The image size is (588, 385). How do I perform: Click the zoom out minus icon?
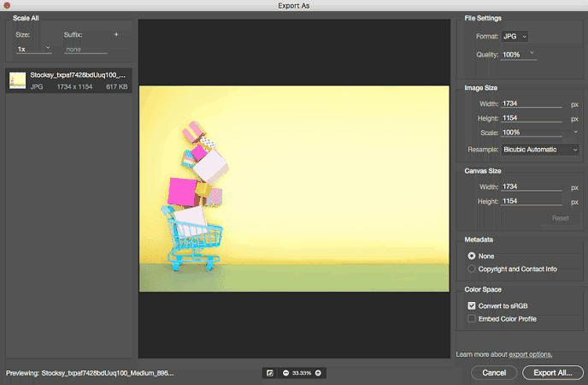284,373
